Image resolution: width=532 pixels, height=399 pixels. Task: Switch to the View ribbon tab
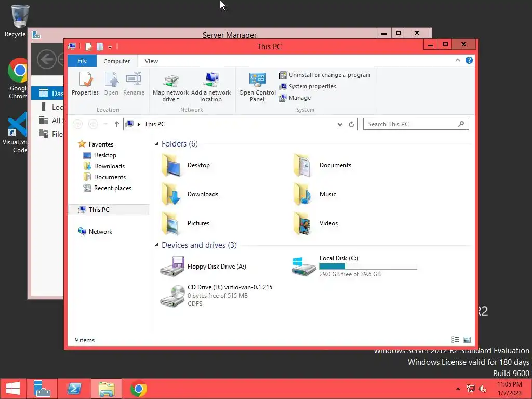151,61
